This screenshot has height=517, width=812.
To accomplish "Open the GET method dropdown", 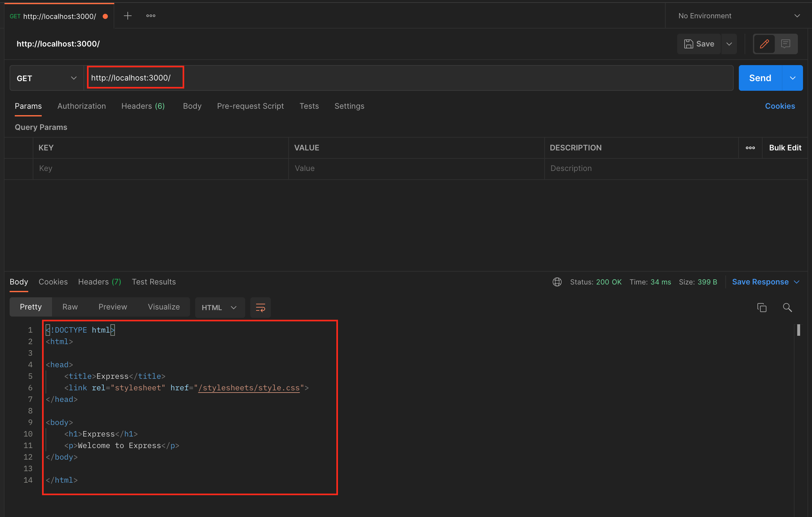I will pyautogui.click(x=47, y=78).
